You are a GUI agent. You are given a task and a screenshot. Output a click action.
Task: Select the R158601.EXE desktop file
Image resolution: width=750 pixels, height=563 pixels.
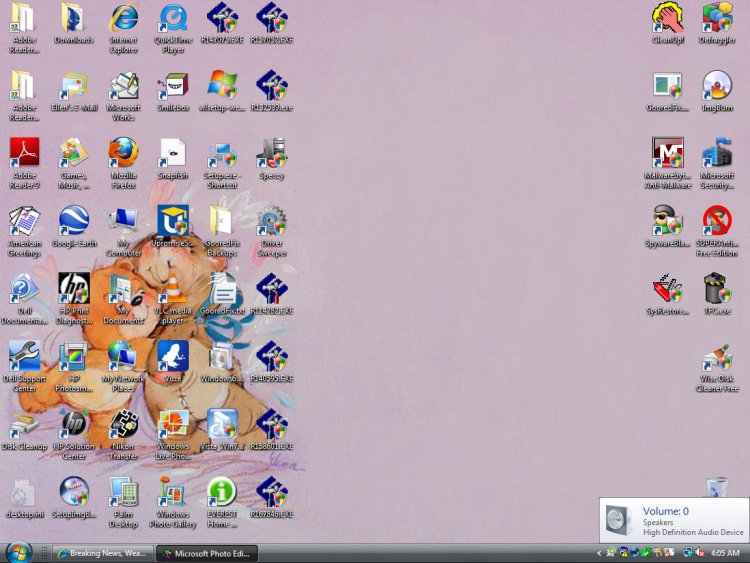pyautogui.click(x=272, y=431)
